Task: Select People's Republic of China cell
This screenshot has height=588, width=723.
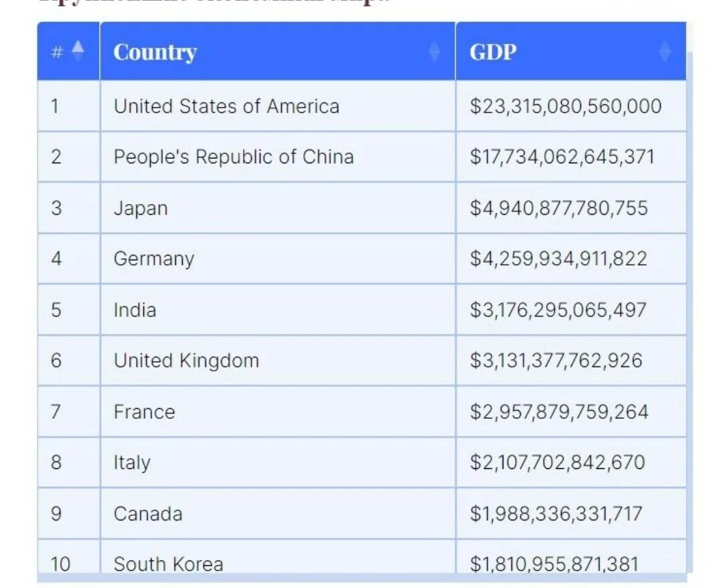Action: pyautogui.click(x=234, y=157)
